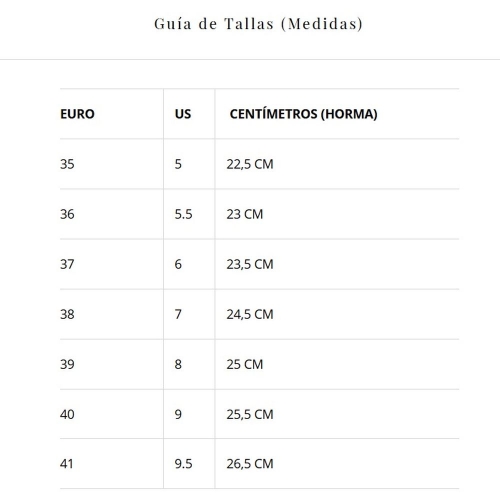500x500 pixels.
Task: Select EURO size 41 cell
Action: tap(67, 464)
